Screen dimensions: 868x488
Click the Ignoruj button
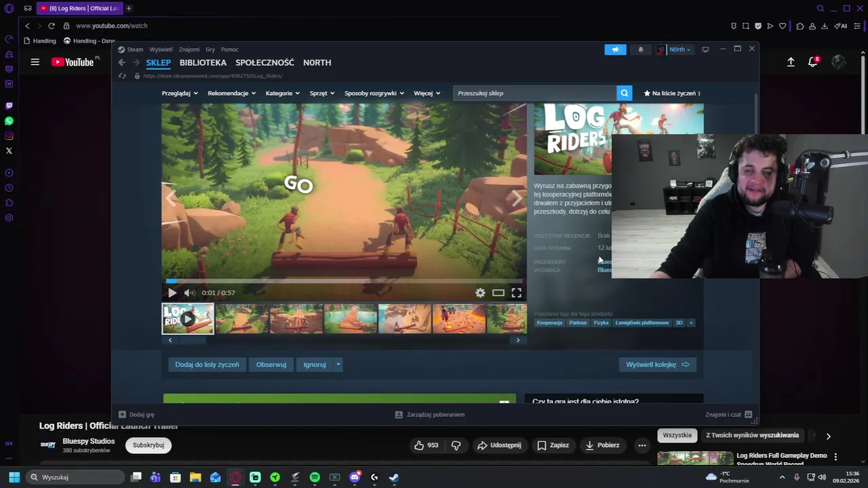click(315, 365)
